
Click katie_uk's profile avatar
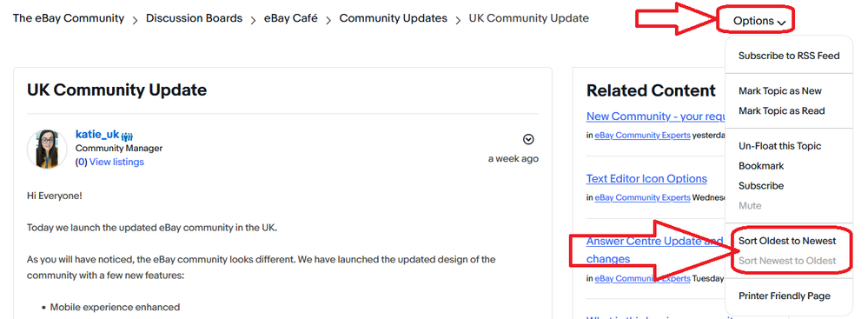point(47,149)
